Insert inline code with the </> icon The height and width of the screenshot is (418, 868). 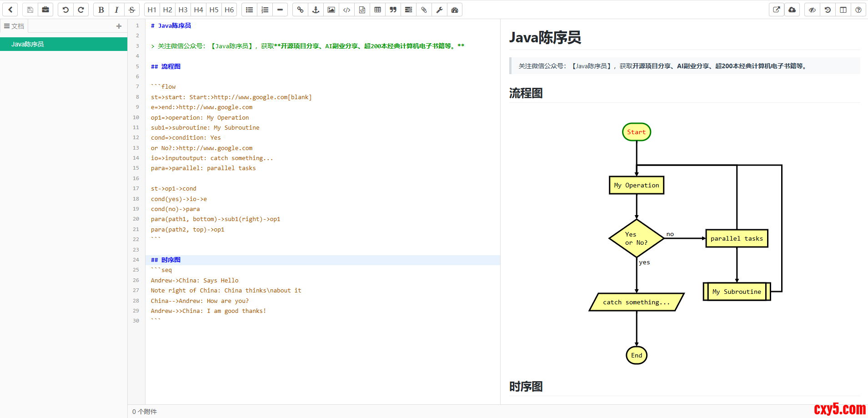[x=346, y=10]
